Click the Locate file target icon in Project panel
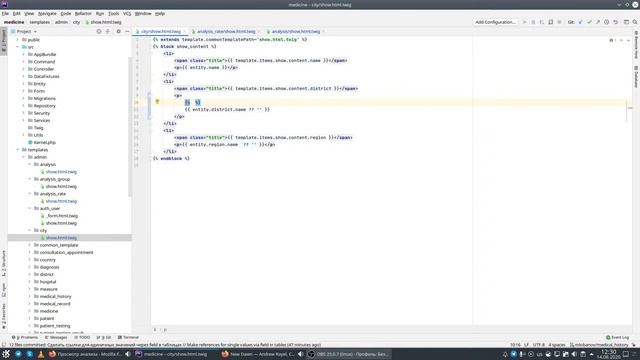This screenshot has width=640, height=360. pos(99,31)
